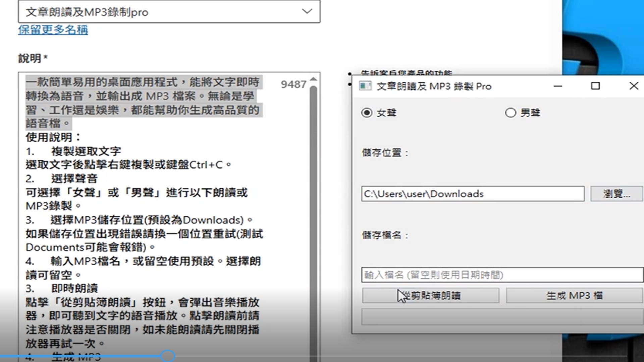Image resolution: width=644 pixels, height=362 pixels.
Task: Minimize the 文章朗讀及 MP3 錄製 Pro window
Action: click(x=558, y=86)
